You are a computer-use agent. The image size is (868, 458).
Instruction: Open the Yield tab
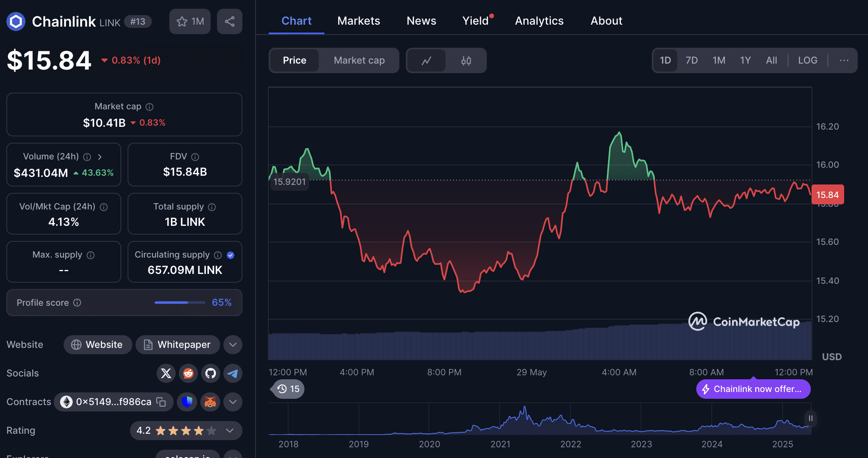(x=476, y=21)
